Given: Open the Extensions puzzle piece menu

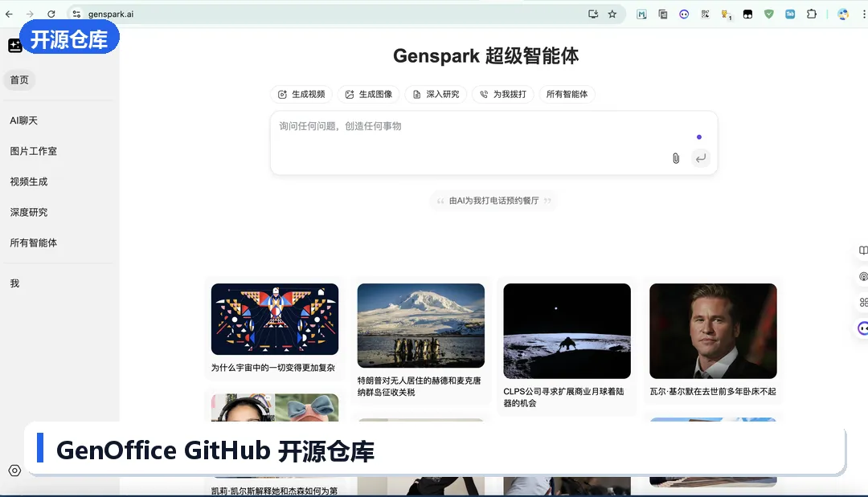Looking at the screenshot, I should point(812,14).
